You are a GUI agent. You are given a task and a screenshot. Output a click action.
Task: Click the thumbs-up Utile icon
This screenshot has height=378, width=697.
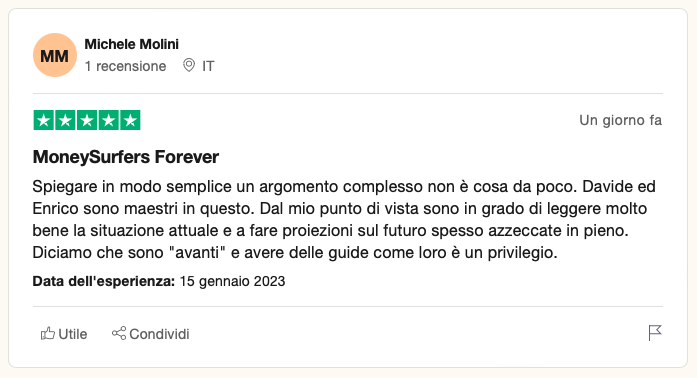48,333
